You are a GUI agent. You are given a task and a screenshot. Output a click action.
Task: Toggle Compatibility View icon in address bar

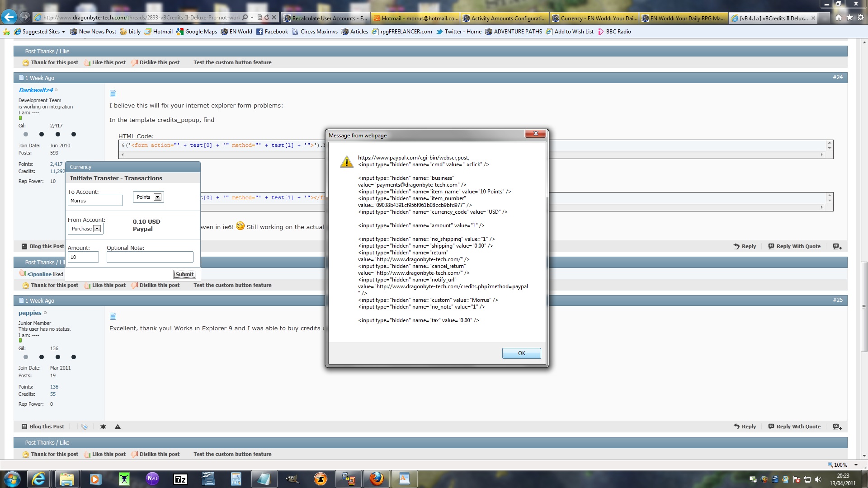[x=259, y=18]
